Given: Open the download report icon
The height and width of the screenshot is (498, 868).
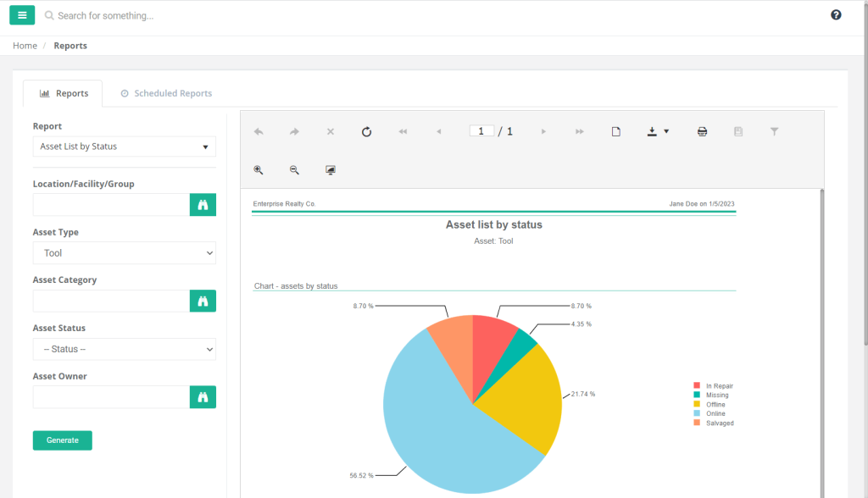Looking at the screenshot, I should 653,131.
